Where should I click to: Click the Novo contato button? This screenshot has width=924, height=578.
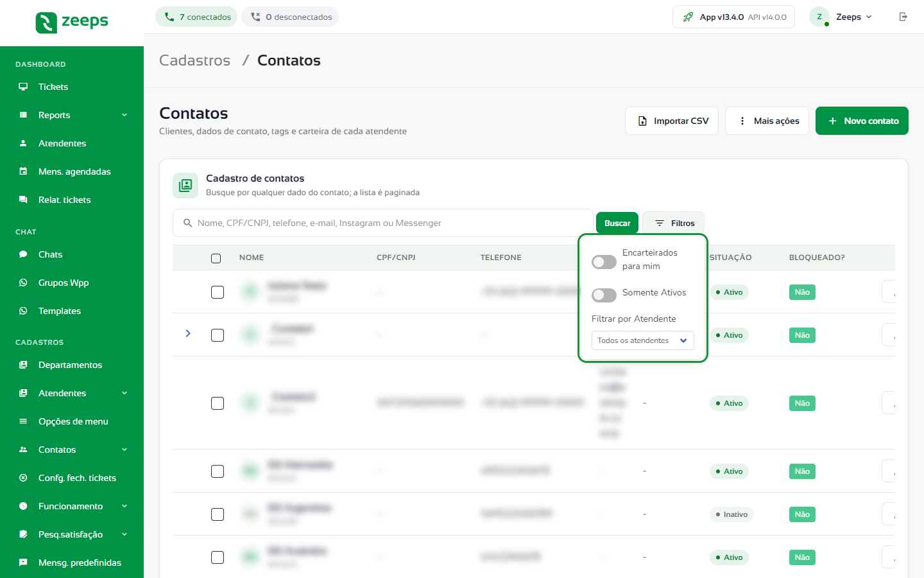[862, 121]
